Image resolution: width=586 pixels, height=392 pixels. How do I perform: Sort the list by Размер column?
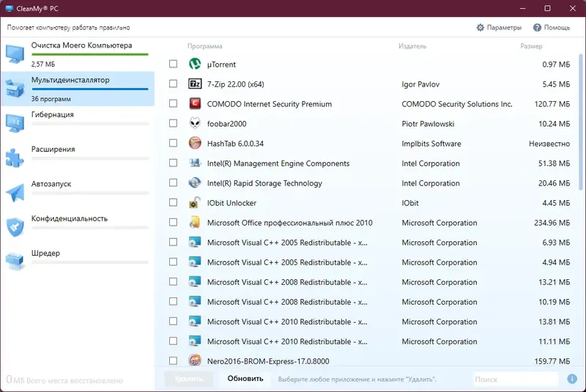pyautogui.click(x=531, y=46)
